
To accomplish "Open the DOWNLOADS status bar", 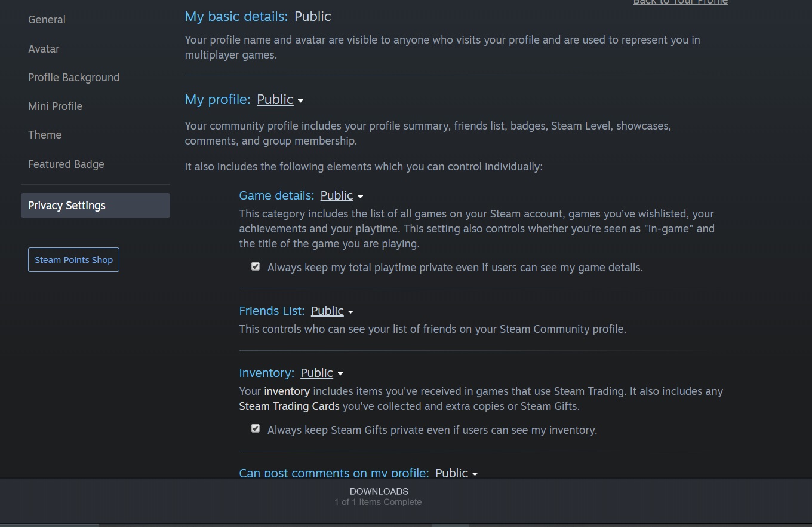I will (379, 497).
